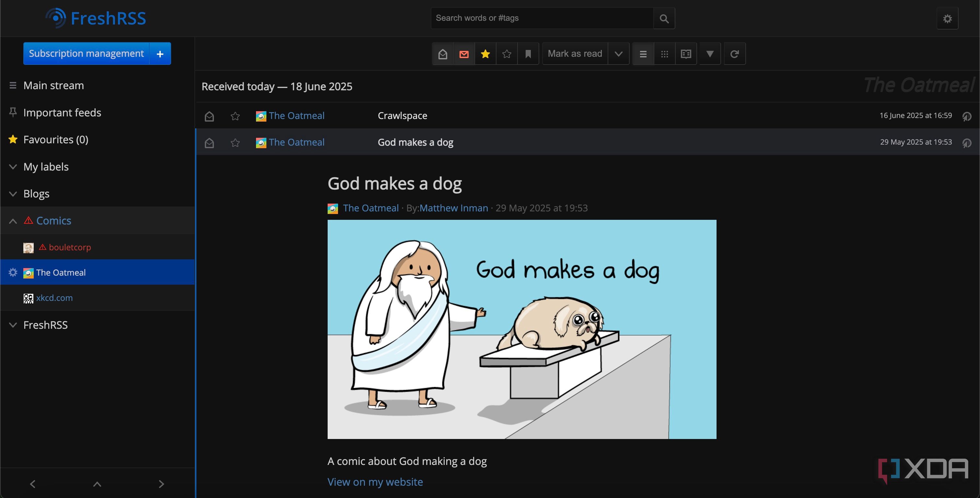The height and width of the screenshot is (498, 980).
Task: Open Main stream in sidebar
Action: pyautogui.click(x=54, y=85)
